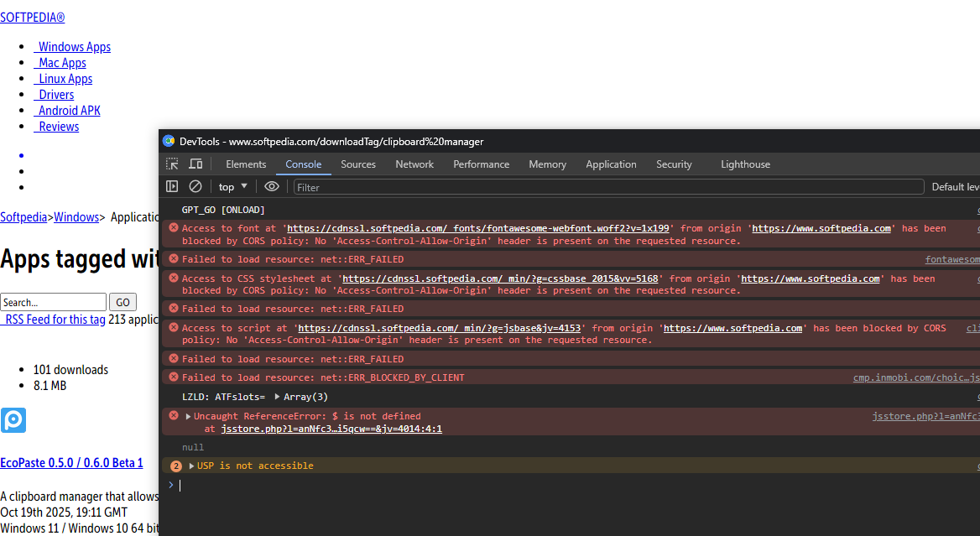The image size is (980, 536).
Task: Open the Sources tab
Action: pos(358,164)
